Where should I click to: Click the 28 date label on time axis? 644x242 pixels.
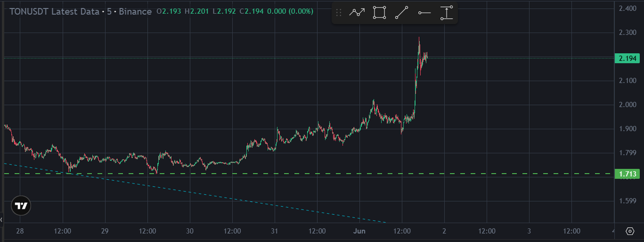click(x=20, y=231)
